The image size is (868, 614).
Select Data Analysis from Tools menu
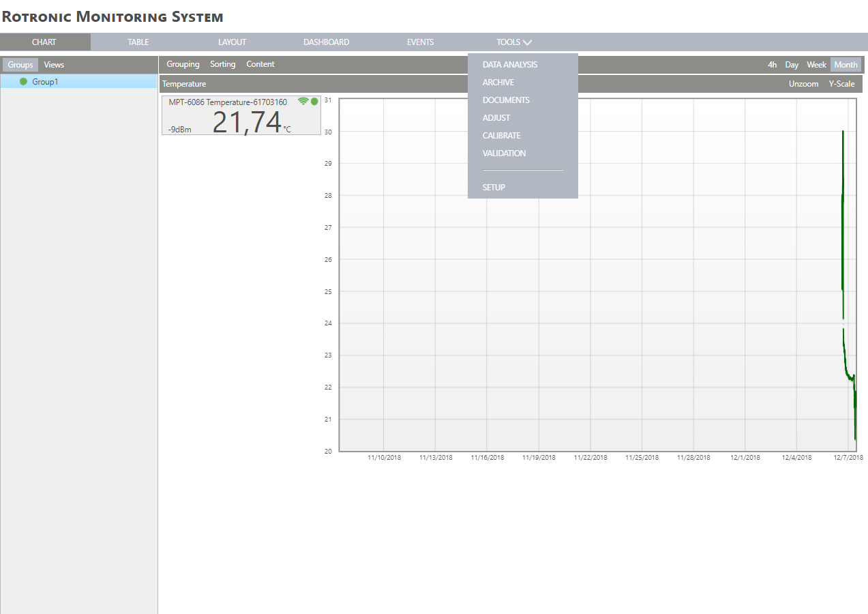(x=510, y=65)
